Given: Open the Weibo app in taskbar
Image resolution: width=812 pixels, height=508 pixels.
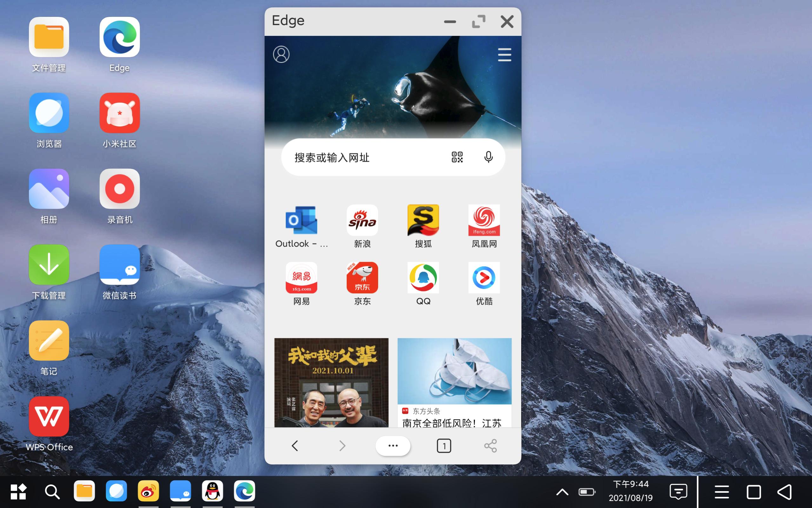Looking at the screenshot, I should 148,491.
